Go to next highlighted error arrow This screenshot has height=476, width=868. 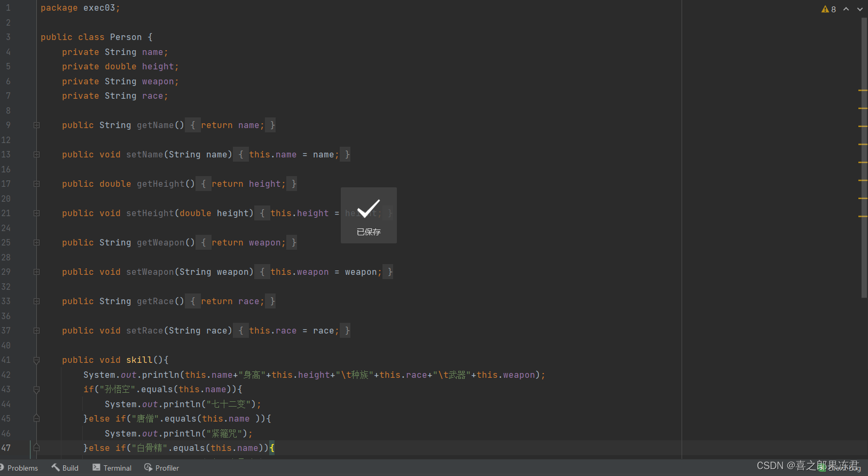coord(860,9)
